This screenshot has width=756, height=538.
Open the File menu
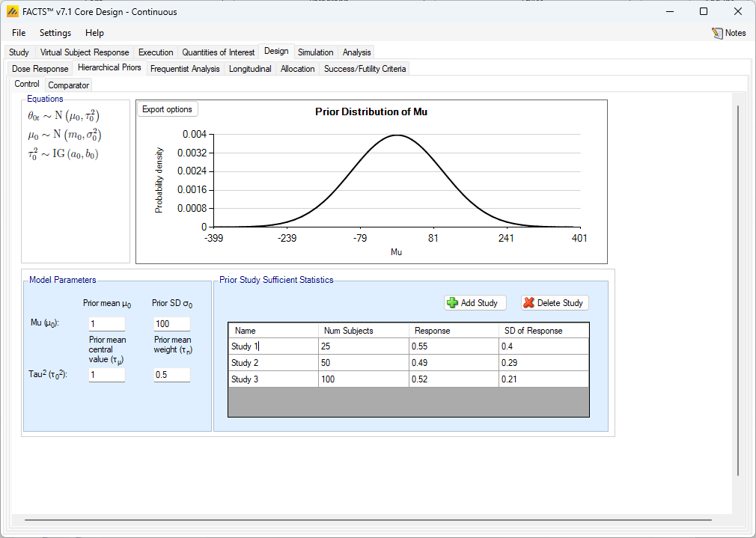19,33
